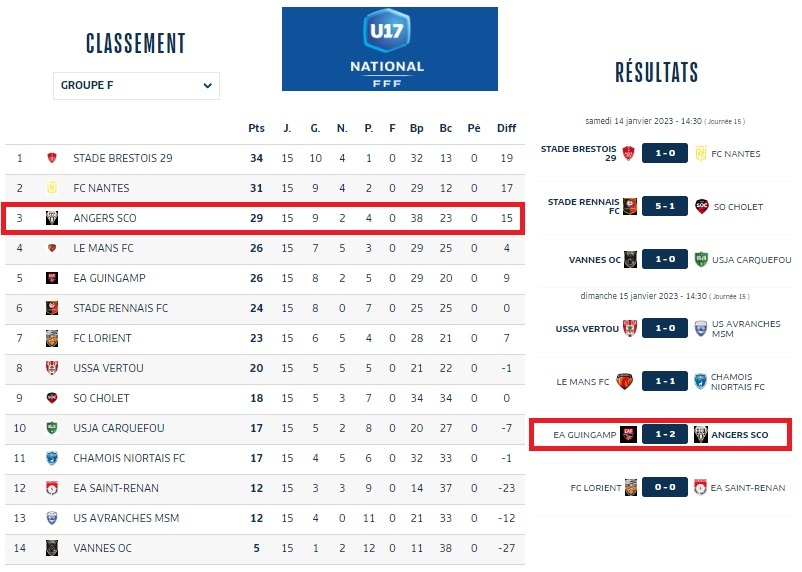Click the U17 National FFF logo
The height and width of the screenshot is (572, 802).
(x=389, y=49)
